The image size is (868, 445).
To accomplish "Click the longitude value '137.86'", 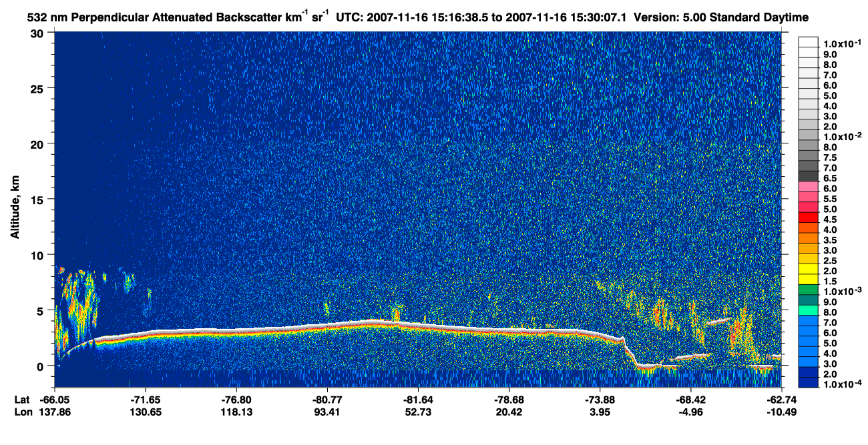I will (55, 412).
